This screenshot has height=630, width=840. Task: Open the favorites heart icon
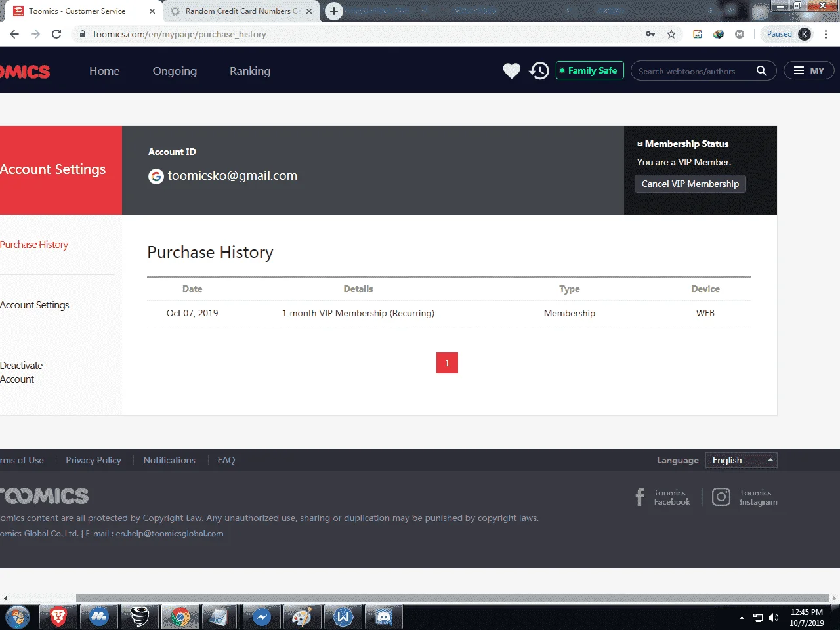click(512, 71)
